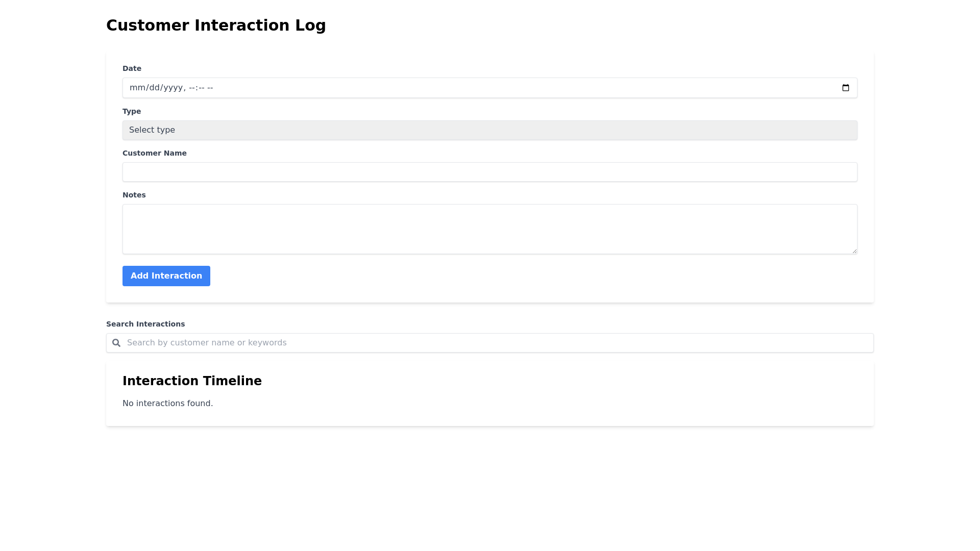This screenshot has width=980, height=551.
Task: Click the Customer Name label
Action: pyautogui.click(x=154, y=153)
